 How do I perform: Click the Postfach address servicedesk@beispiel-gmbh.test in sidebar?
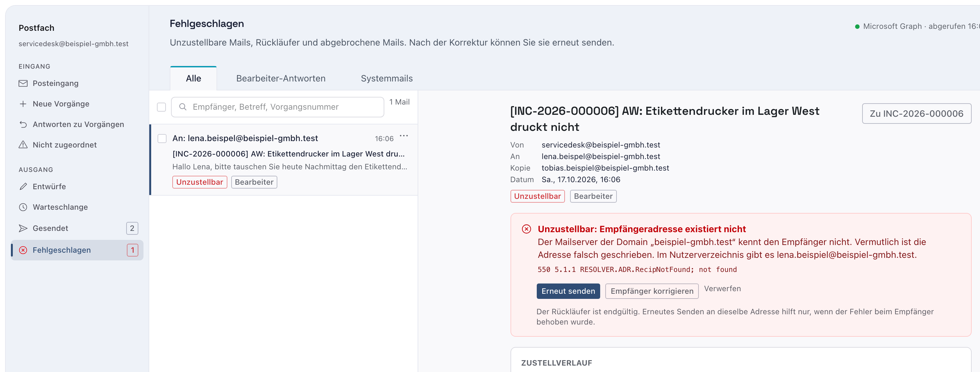click(x=73, y=44)
